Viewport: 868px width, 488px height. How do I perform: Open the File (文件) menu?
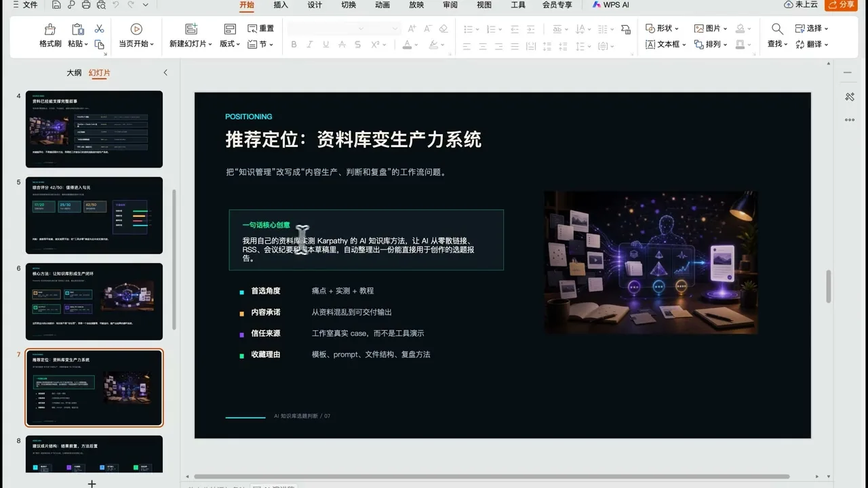click(25, 5)
